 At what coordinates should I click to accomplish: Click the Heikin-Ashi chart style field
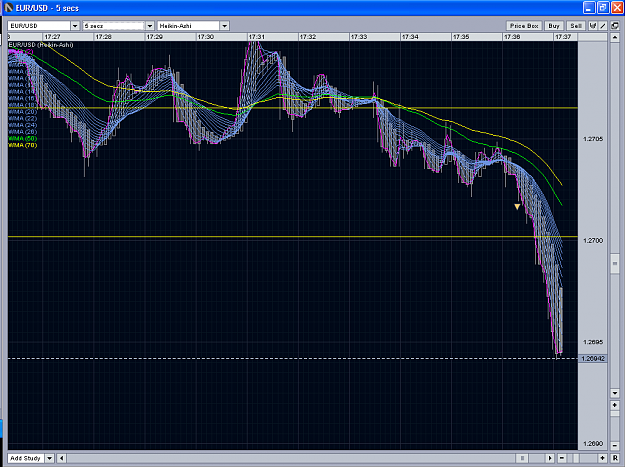(x=189, y=26)
